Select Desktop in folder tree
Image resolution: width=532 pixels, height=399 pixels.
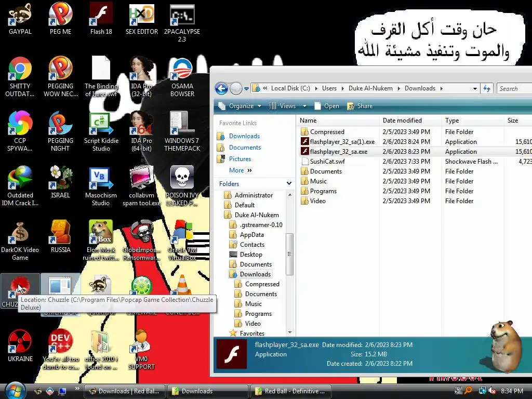(251, 255)
